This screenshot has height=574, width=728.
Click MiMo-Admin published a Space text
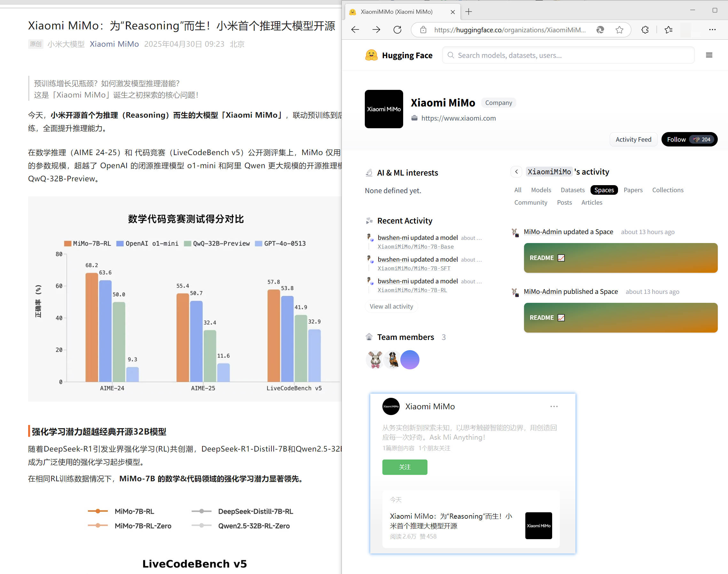pos(570,292)
